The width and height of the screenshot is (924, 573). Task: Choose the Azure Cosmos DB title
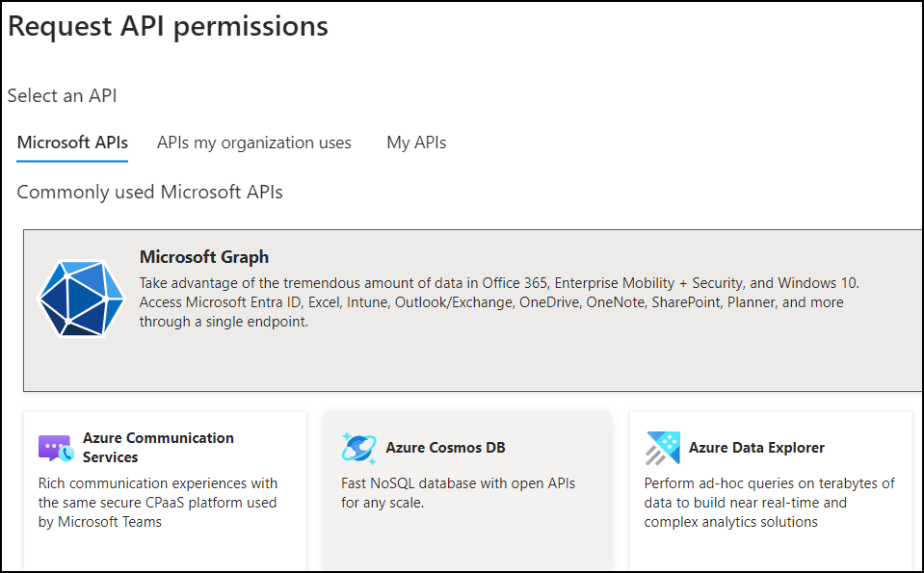pyautogui.click(x=445, y=448)
